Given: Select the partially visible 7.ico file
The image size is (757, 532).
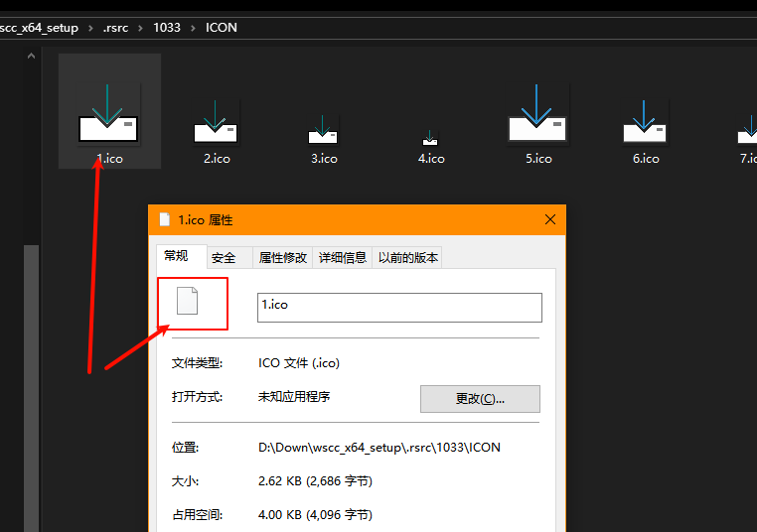Looking at the screenshot, I should [747, 129].
